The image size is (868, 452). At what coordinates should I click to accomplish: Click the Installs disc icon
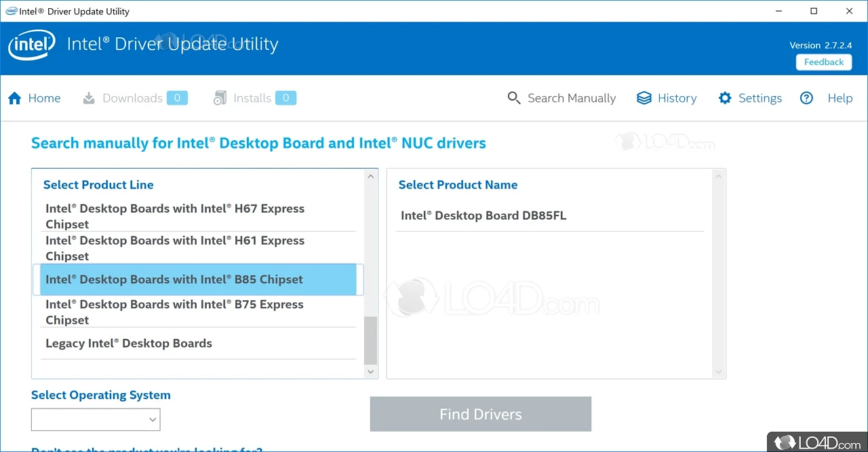point(220,98)
